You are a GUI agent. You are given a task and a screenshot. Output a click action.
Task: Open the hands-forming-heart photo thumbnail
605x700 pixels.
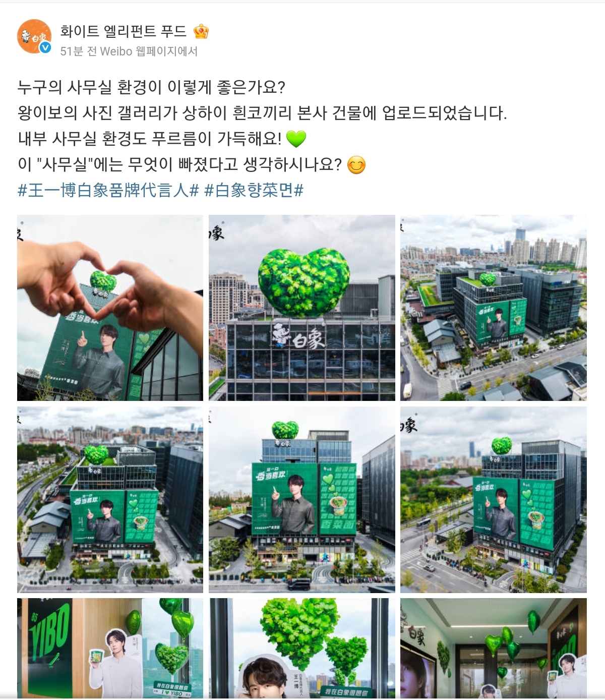pos(110,308)
